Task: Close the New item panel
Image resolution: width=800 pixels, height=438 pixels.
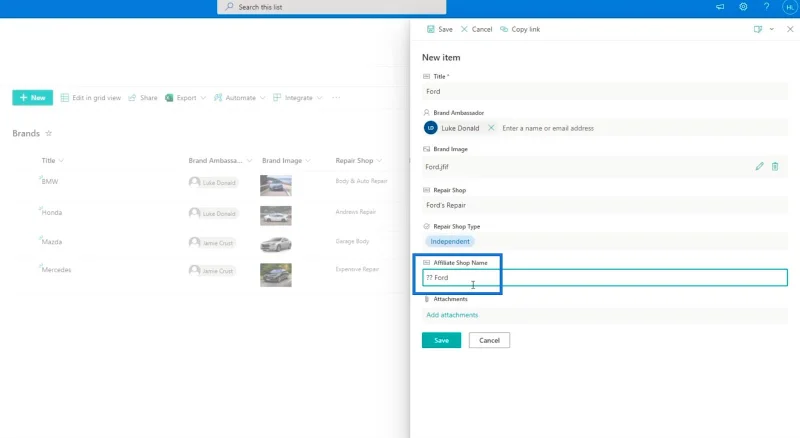Action: coord(790,29)
